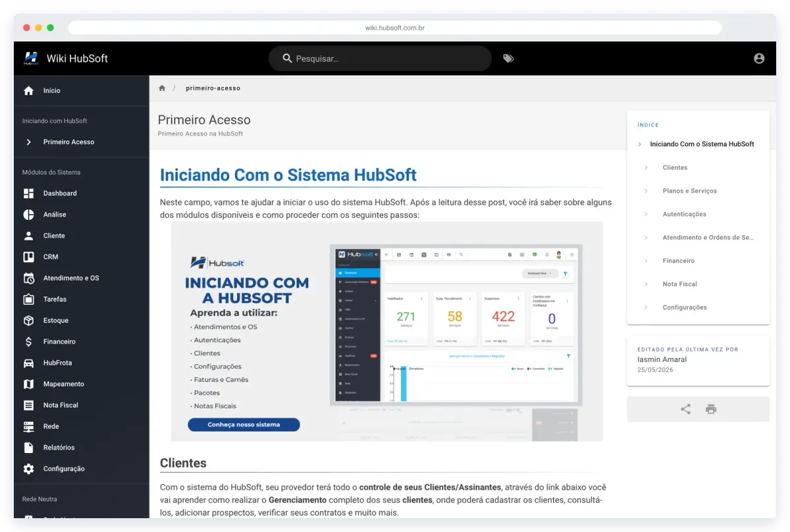Jump to Autenticações in the index
Image resolution: width=790 pixels, height=532 pixels.
coord(685,214)
